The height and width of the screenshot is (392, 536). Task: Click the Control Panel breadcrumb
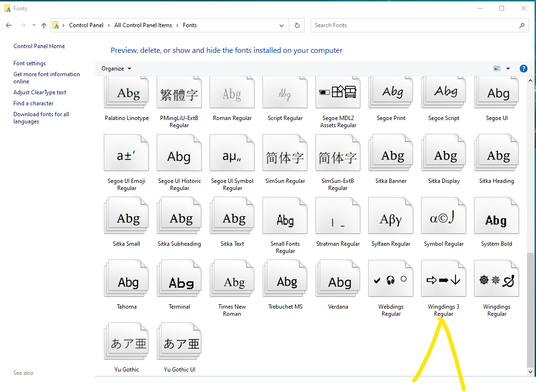(86, 25)
